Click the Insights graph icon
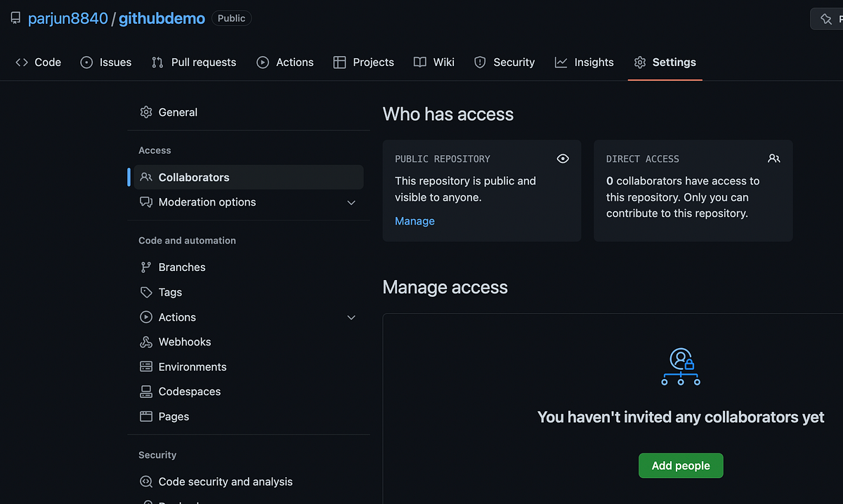The image size is (843, 504). (x=561, y=62)
